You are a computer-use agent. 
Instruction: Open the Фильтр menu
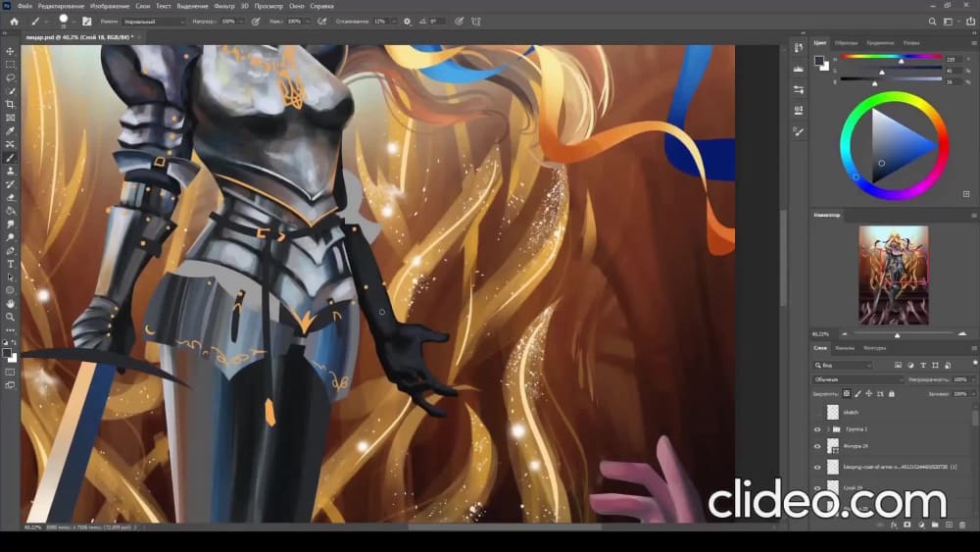point(224,6)
